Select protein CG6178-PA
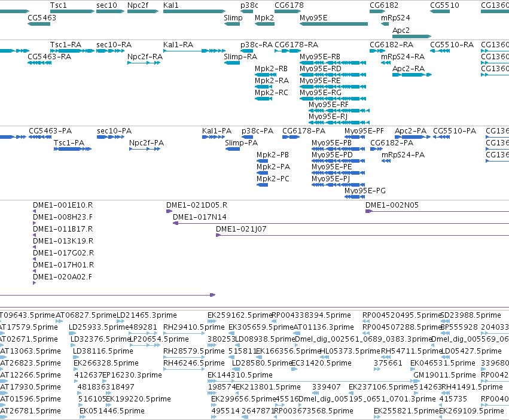This screenshot has height=420, width=509. (x=304, y=131)
